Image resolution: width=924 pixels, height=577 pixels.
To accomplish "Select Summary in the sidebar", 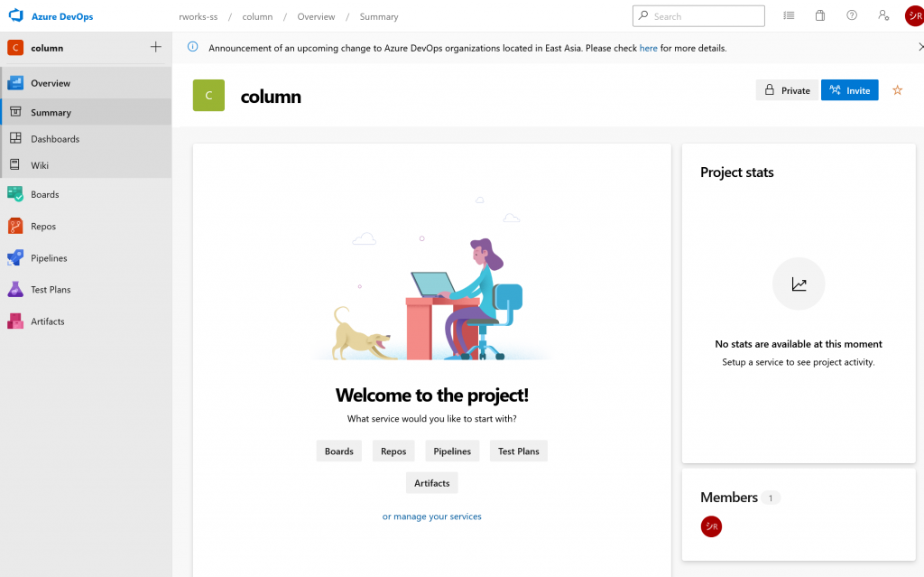I will pos(86,112).
